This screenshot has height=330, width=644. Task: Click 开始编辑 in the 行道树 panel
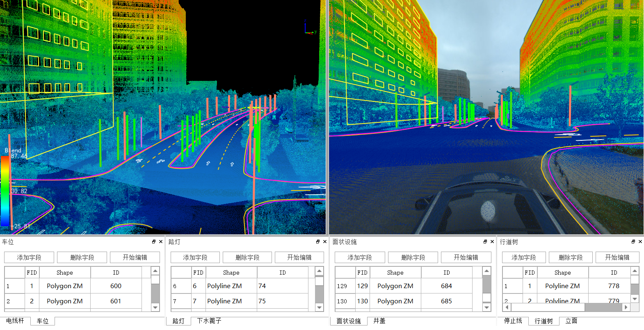(617, 257)
